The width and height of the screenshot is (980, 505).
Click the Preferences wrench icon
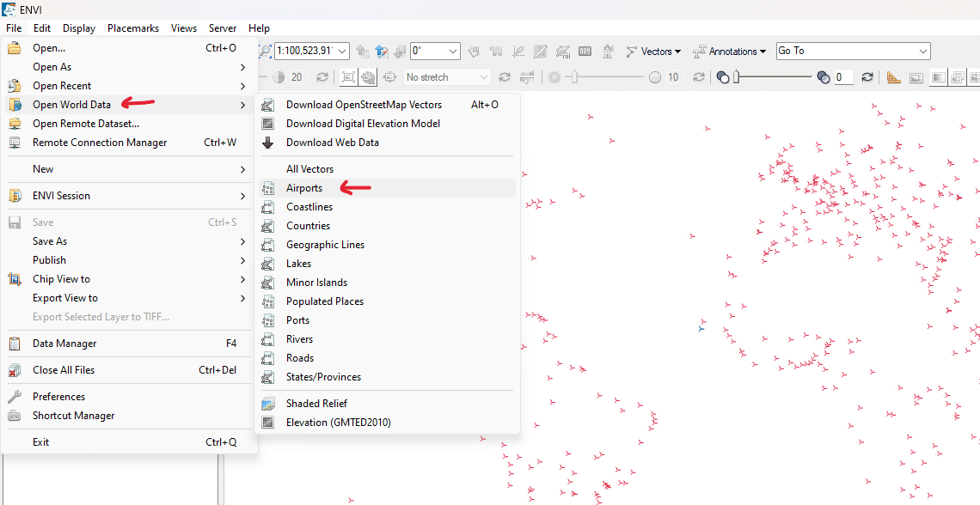[x=15, y=397]
